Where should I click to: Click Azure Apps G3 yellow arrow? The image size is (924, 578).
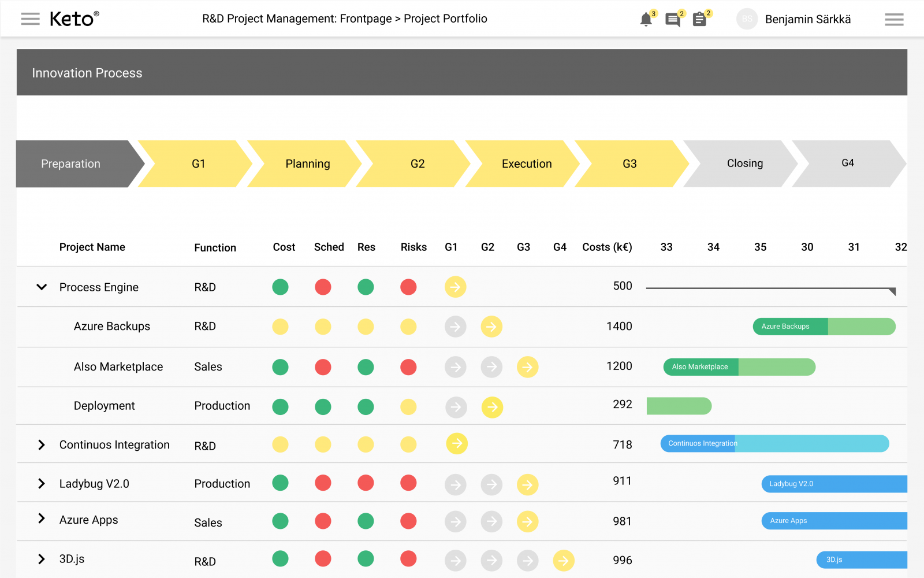(x=527, y=522)
